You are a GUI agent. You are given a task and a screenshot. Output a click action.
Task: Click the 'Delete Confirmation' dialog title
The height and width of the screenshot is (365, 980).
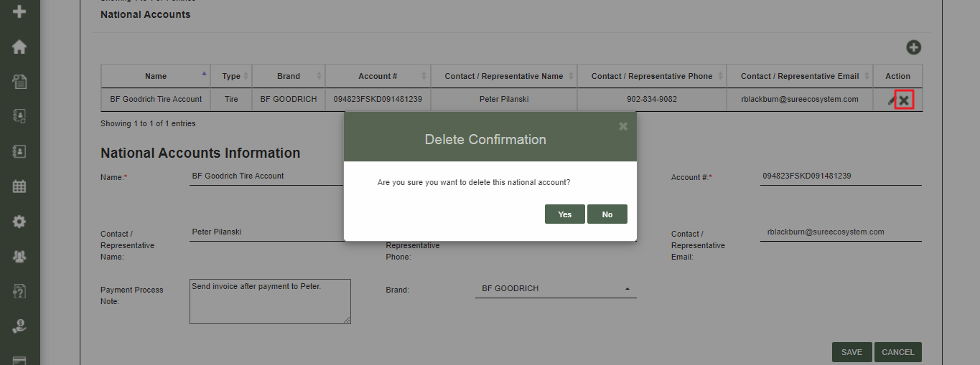[485, 140]
